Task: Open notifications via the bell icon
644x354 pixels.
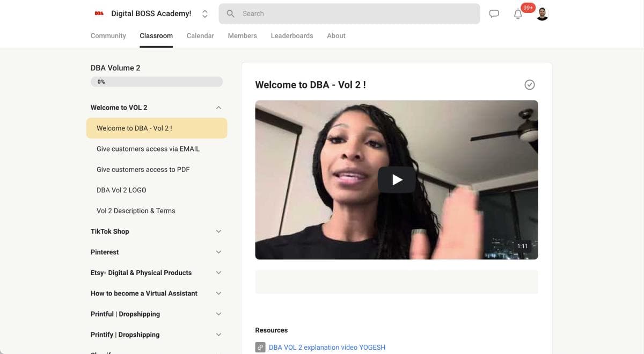Action: (517, 15)
